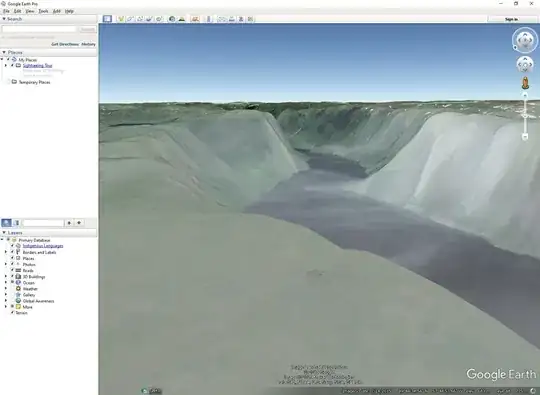
Task: Click the Search button
Action: click(x=87, y=30)
